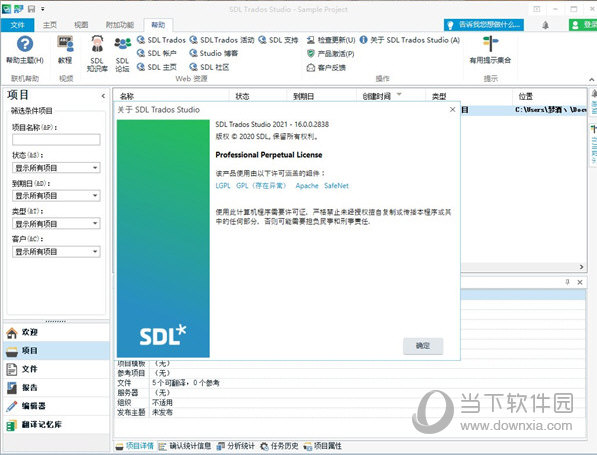Select the Task History bottom tab
Viewport: 597px width, 455px height.
pyautogui.click(x=279, y=446)
